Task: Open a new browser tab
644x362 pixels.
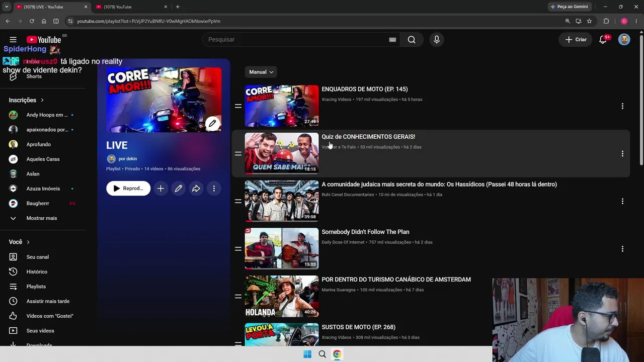Action: 178,7
